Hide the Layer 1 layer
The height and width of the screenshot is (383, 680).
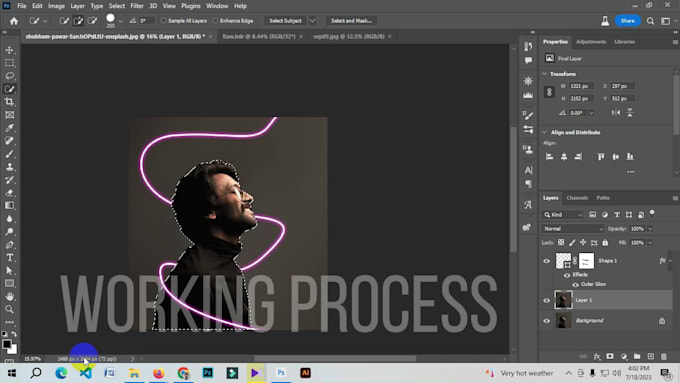coord(546,300)
